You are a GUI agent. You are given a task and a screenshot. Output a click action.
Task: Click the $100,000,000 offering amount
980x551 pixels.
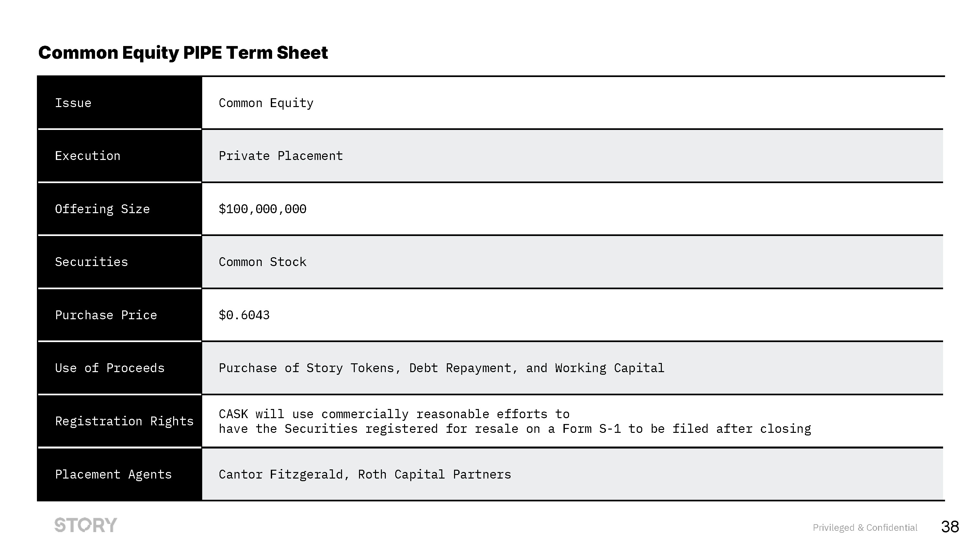pyautogui.click(x=263, y=209)
